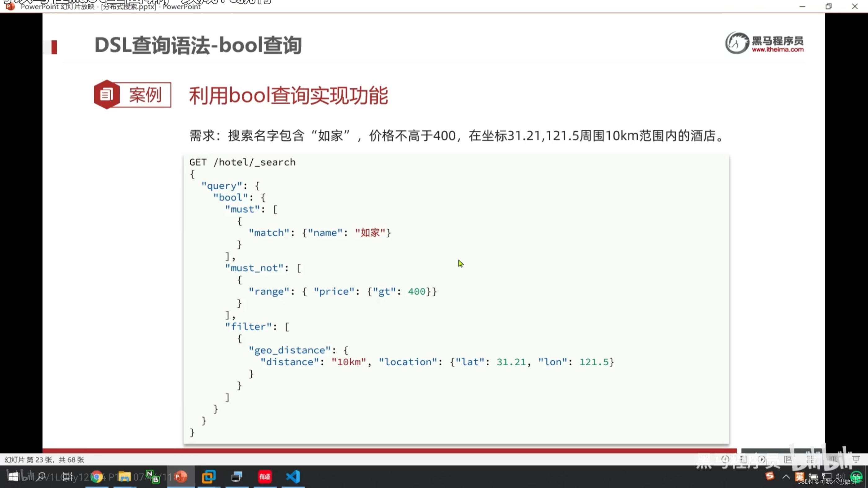Minimize the PowerPoint window

802,7
